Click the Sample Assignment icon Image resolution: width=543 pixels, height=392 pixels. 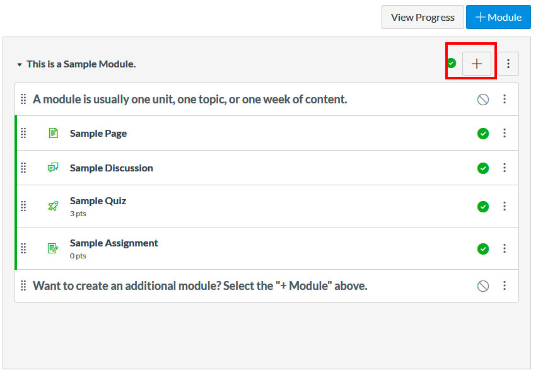pyautogui.click(x=53, y=248)
